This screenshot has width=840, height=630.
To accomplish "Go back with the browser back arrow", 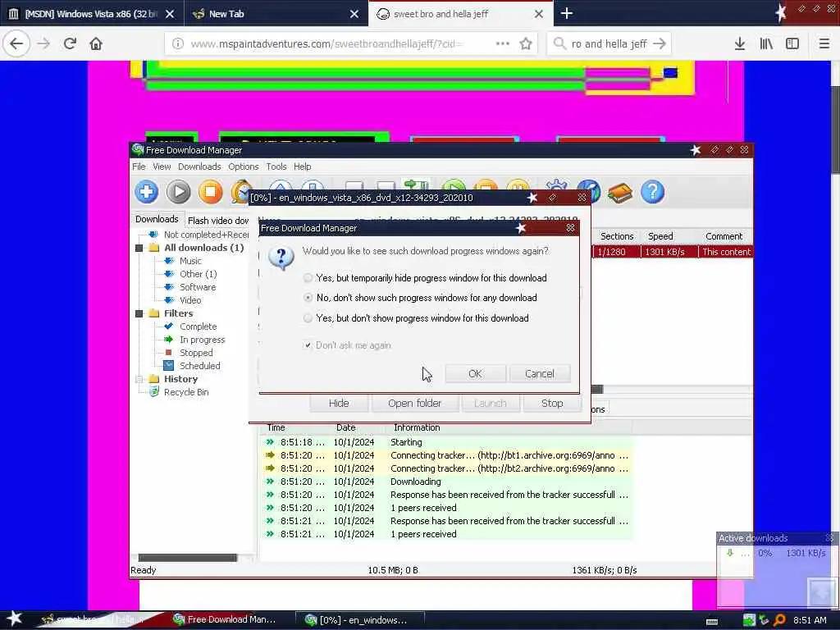I will (16, 43).
